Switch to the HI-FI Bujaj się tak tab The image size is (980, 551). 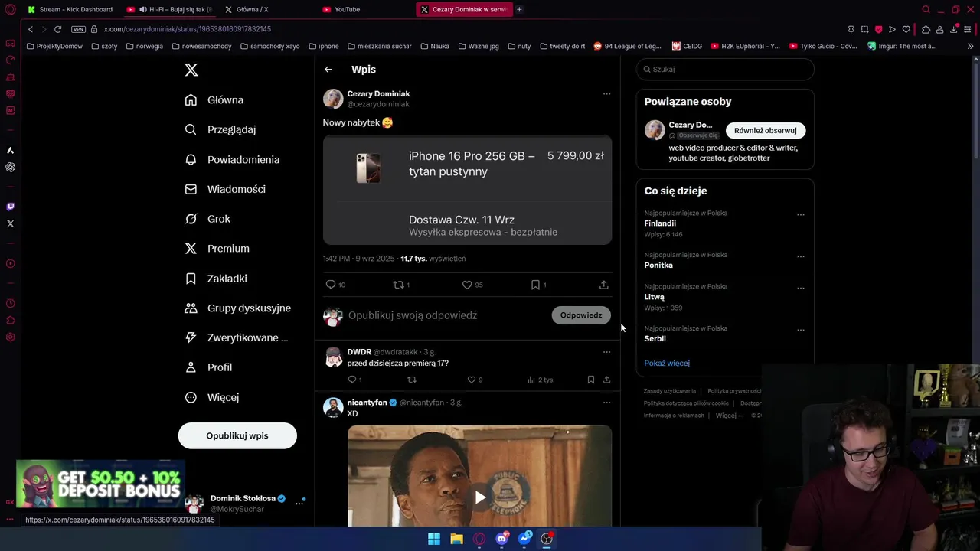[170, 9]
